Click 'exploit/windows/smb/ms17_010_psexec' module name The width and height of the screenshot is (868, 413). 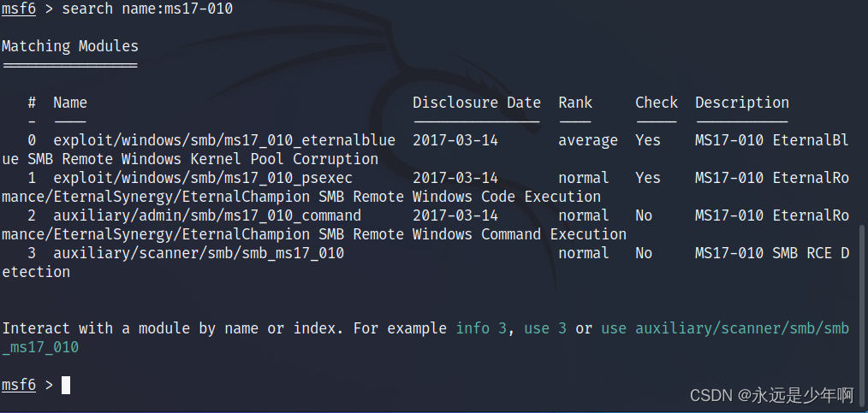click(203, 178)
